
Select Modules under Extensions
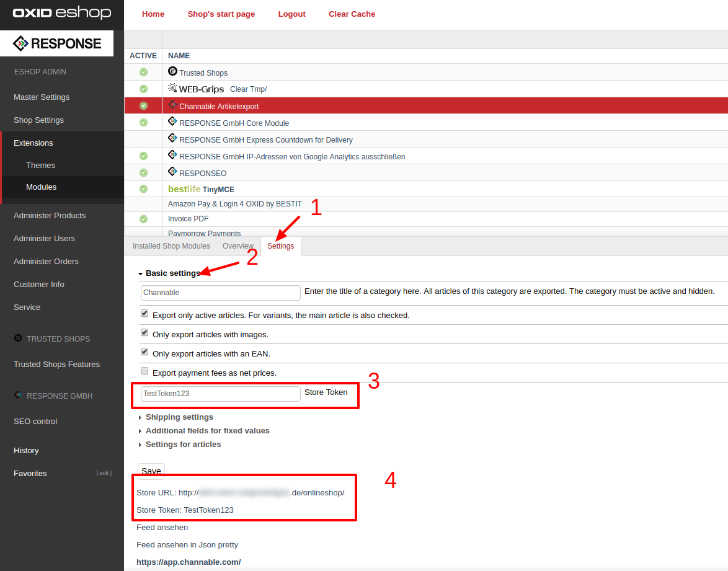[x=41, y=187]
